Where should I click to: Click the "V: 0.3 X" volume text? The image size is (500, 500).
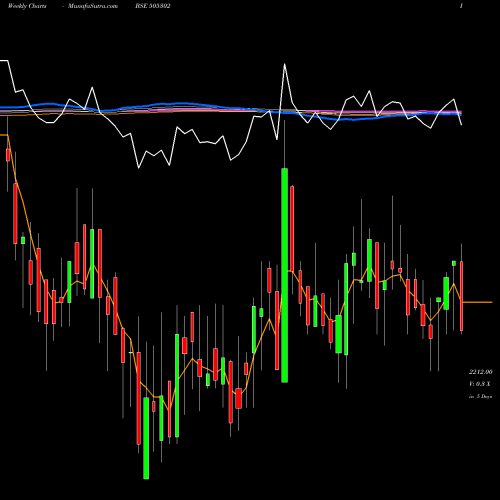[480, 384]
